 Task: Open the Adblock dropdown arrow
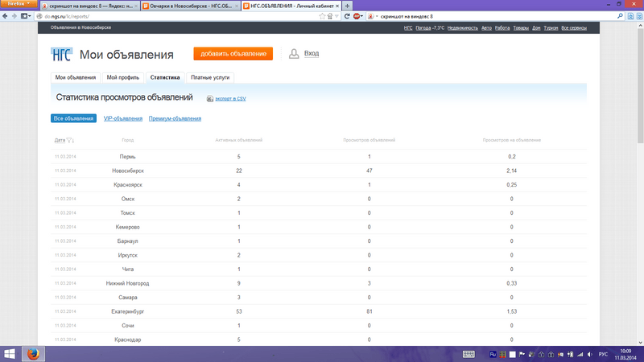pyautogui.click(x=361, y=16)
